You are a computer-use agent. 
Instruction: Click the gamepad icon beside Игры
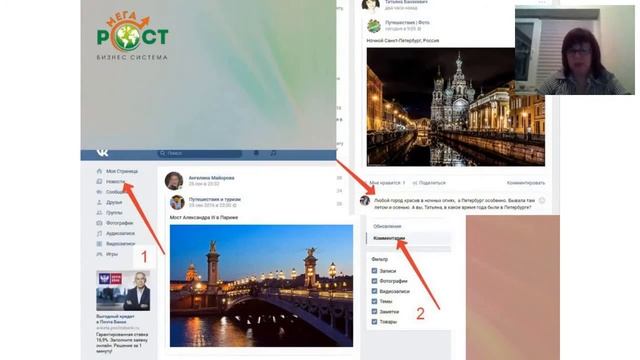coord(99,254)
